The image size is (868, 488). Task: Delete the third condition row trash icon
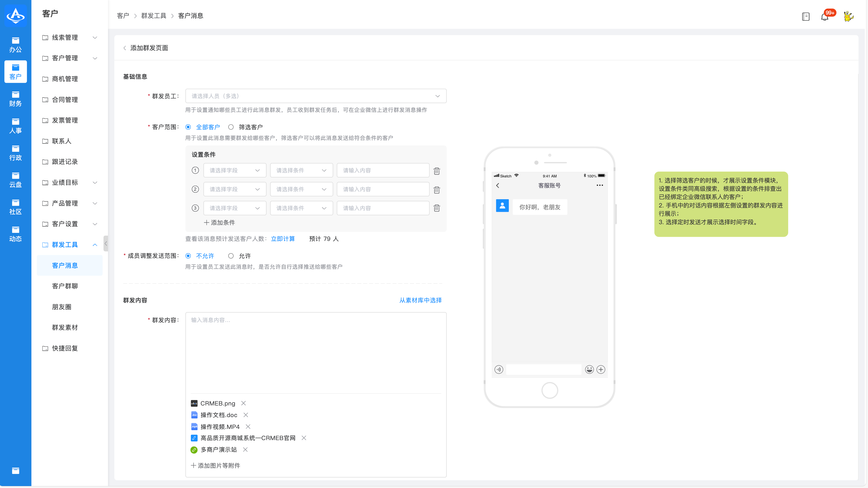pos(436,208)
